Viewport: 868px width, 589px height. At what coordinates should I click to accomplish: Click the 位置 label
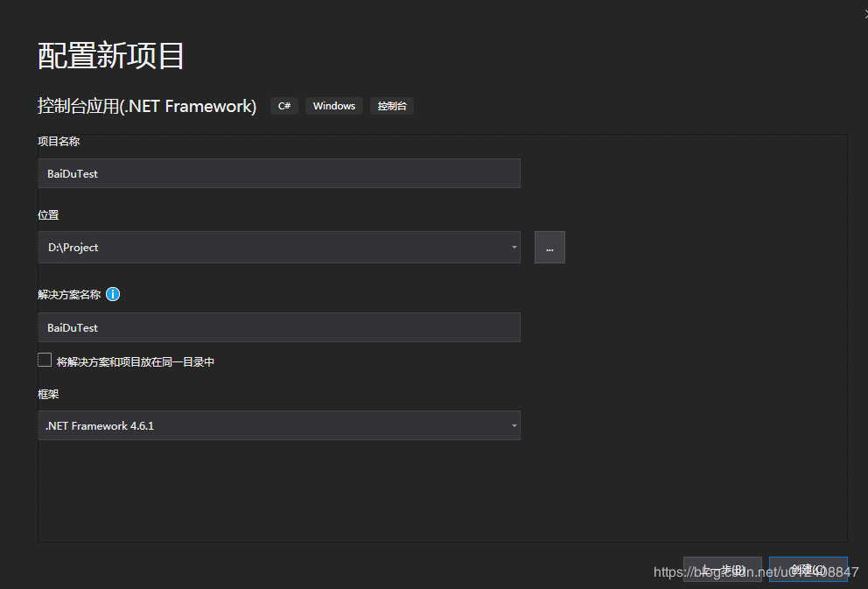click(48, 215)
